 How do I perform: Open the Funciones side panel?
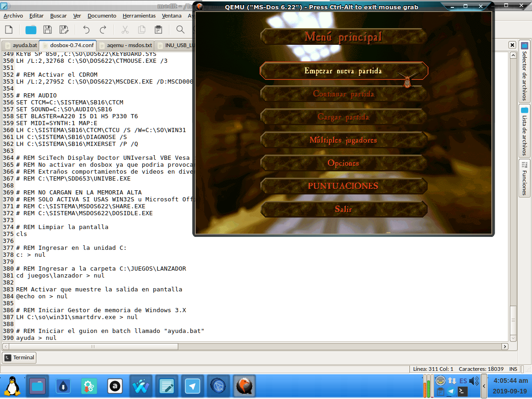[524, 178]
